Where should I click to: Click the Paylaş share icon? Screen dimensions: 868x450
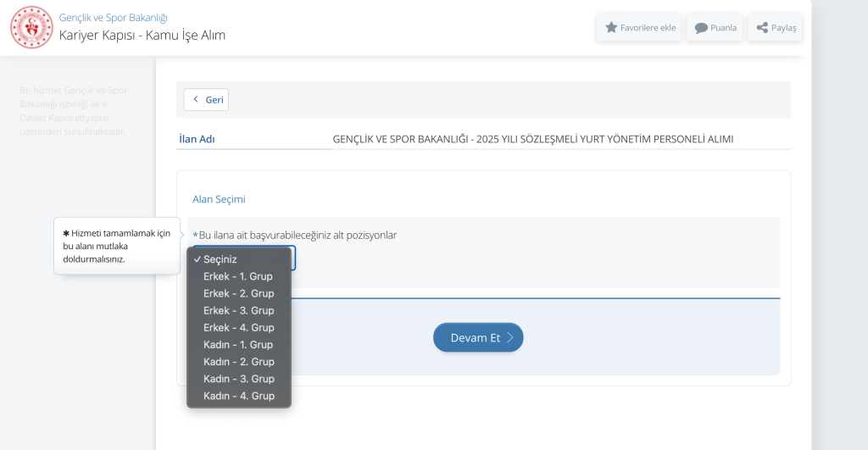pos(762,27)
